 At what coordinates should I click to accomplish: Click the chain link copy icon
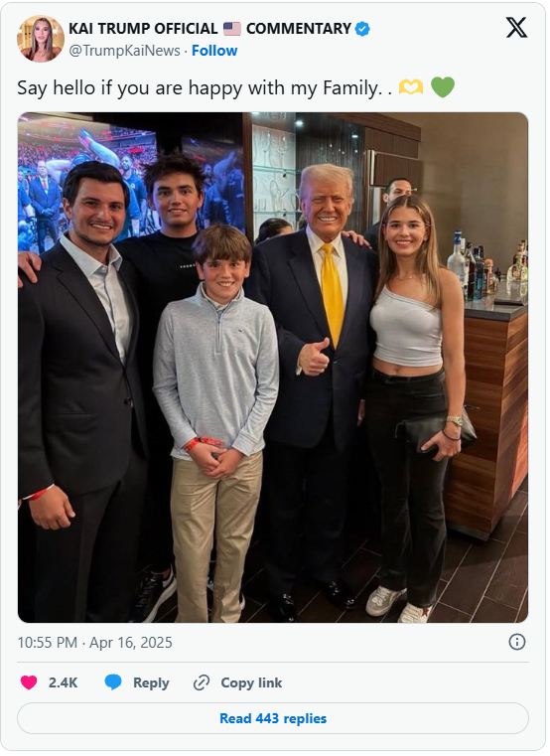point(201,682)
